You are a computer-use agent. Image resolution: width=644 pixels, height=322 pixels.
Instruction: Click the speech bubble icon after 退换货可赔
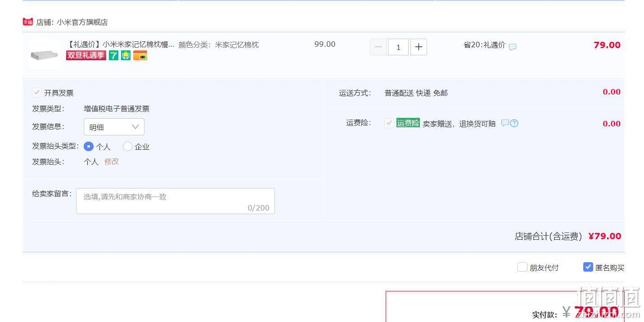pyautogui.click(x=505, y=123)
